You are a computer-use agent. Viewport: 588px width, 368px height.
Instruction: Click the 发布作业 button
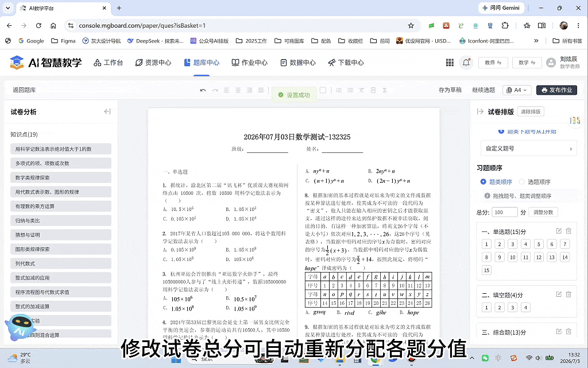click(556, 90)
